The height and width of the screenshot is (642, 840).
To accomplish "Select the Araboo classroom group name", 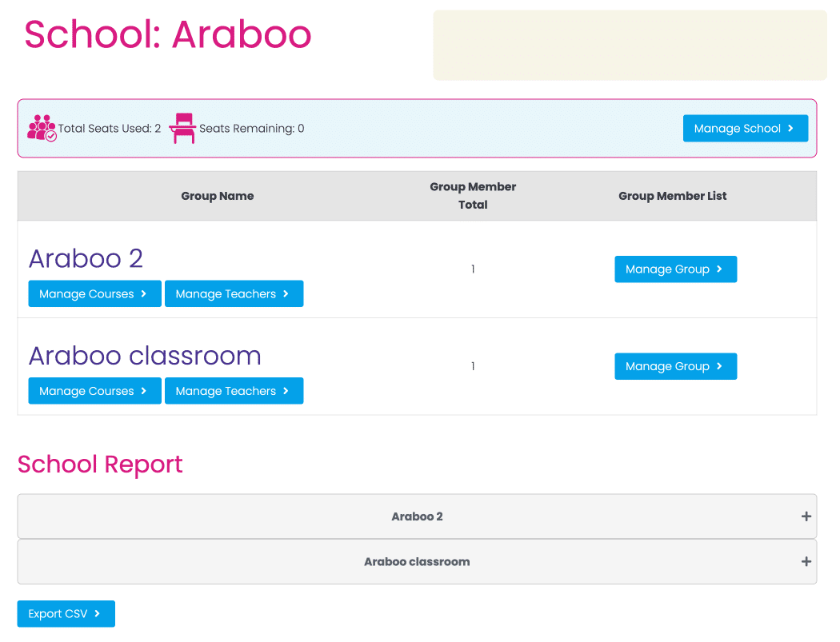I will click(x=145, y=356).
